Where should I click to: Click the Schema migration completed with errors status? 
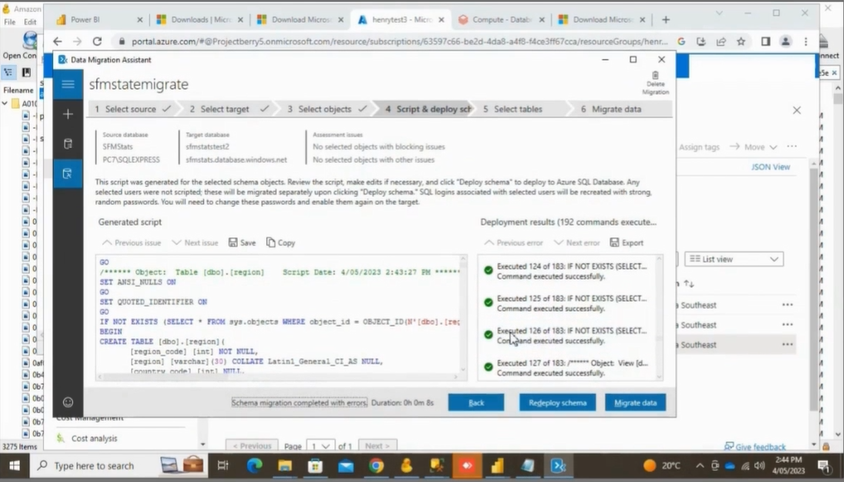click(299, 402)
